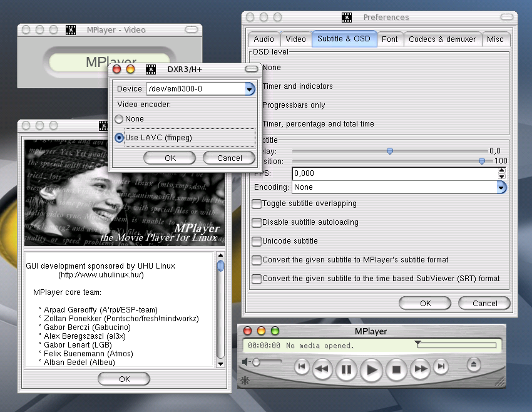
Task: Fast forward with the double-right-arrow button
Action: coord(421,369)
